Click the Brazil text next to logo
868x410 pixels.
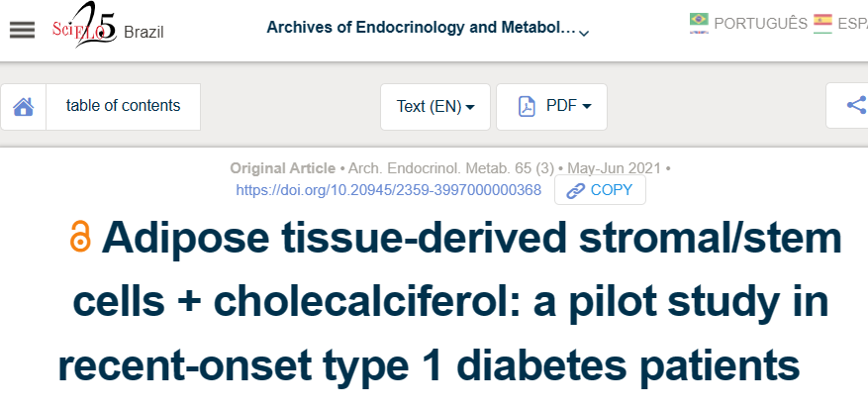[144, 32]
